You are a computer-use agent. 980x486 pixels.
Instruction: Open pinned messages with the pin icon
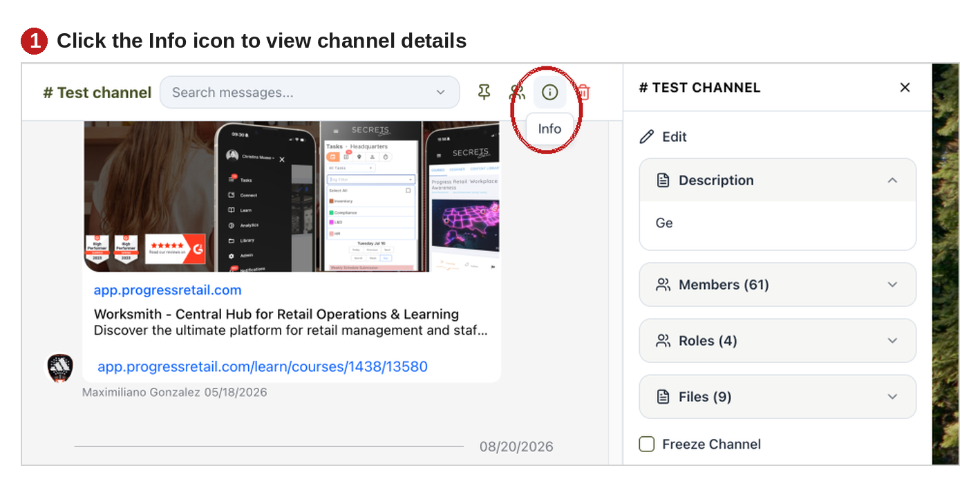484,93
